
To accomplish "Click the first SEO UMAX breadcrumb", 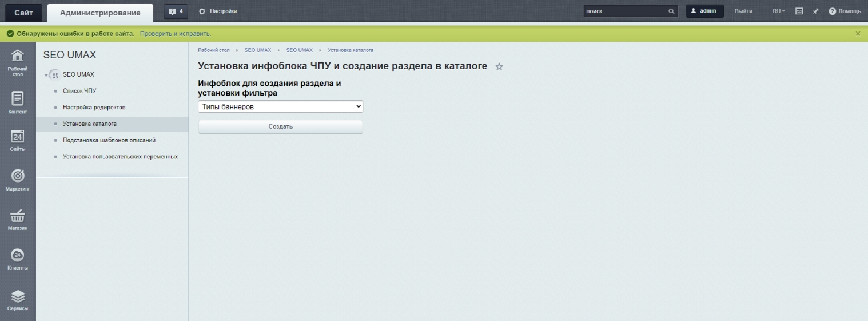I will click(258, 50).
